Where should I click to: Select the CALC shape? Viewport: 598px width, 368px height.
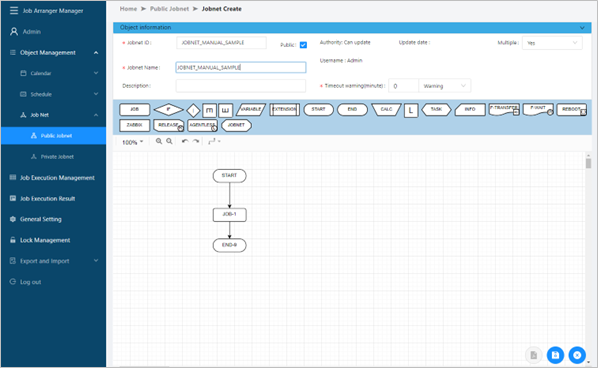(x=386, y=109)
